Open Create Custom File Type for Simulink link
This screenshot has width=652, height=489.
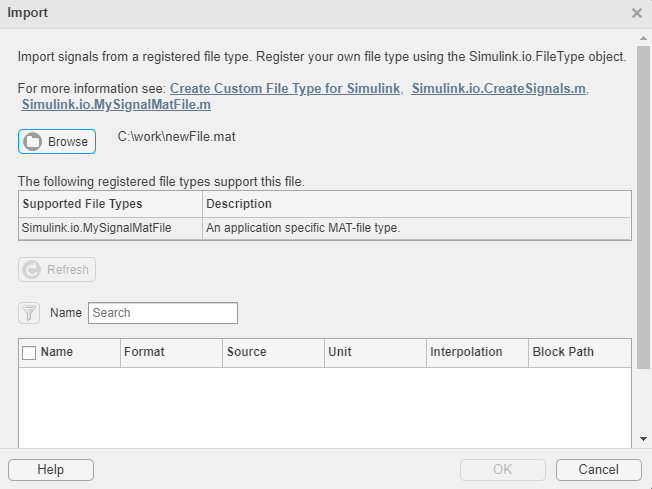286,88
